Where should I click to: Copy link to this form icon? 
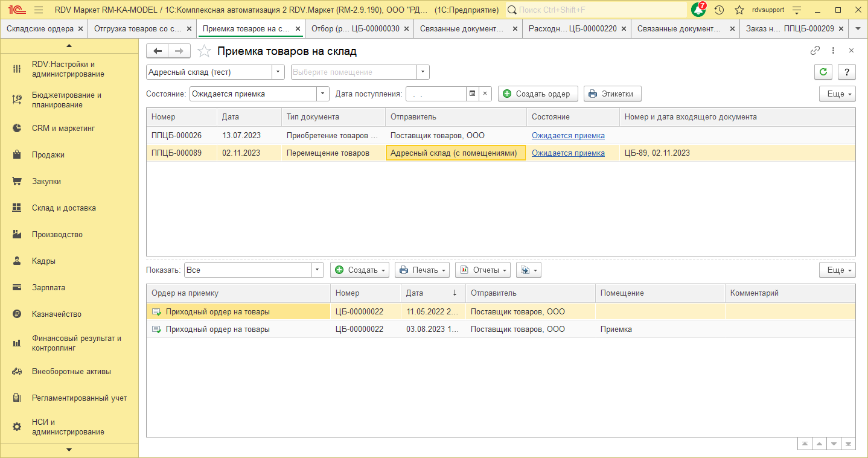(x=815, y=51)
